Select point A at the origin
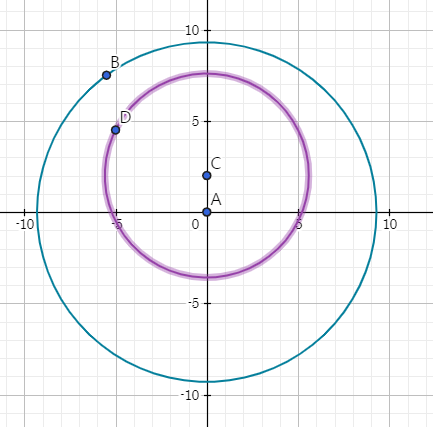Viewport: 433px width, 427px height. tap(207, 212)
